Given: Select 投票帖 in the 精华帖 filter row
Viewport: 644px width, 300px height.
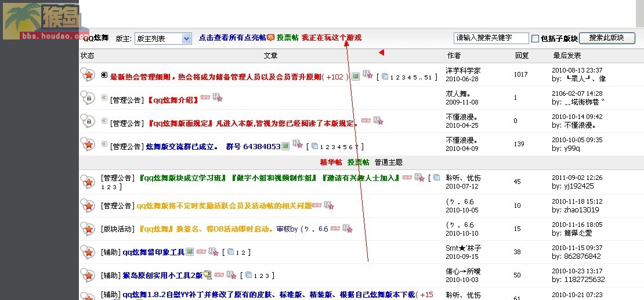Looking at the screenshot, I should pyautogui.click(x=359, y=162).
